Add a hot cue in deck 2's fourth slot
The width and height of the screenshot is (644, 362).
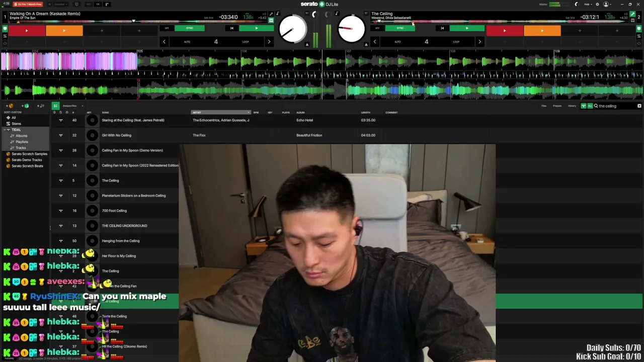pos(617,31)
